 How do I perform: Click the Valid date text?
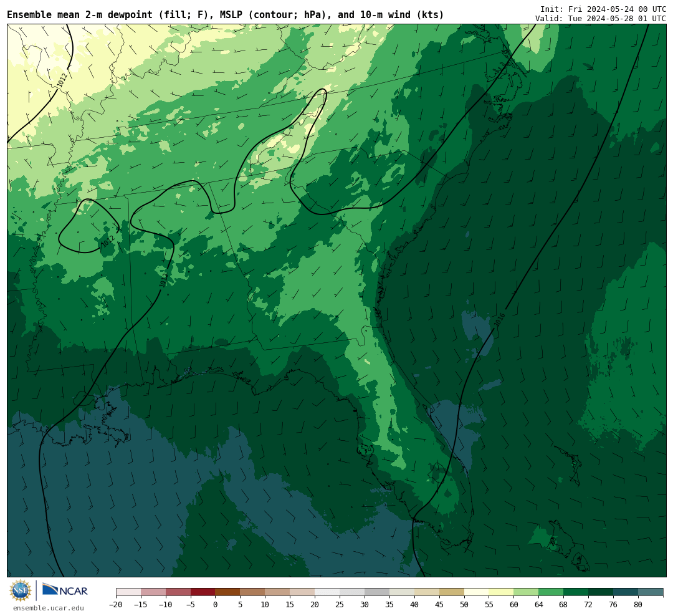[x=601, y=19]
